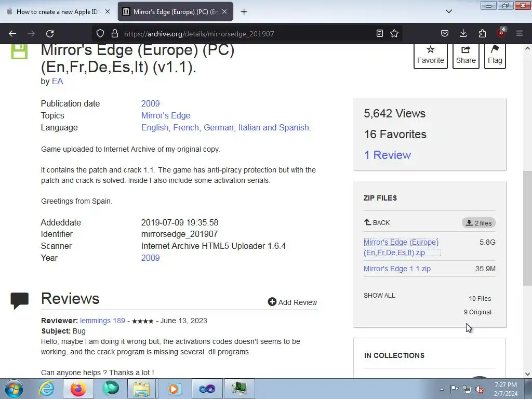
Task: Open the Mirror's Edge topic link
Action: [x=166, y=116]
